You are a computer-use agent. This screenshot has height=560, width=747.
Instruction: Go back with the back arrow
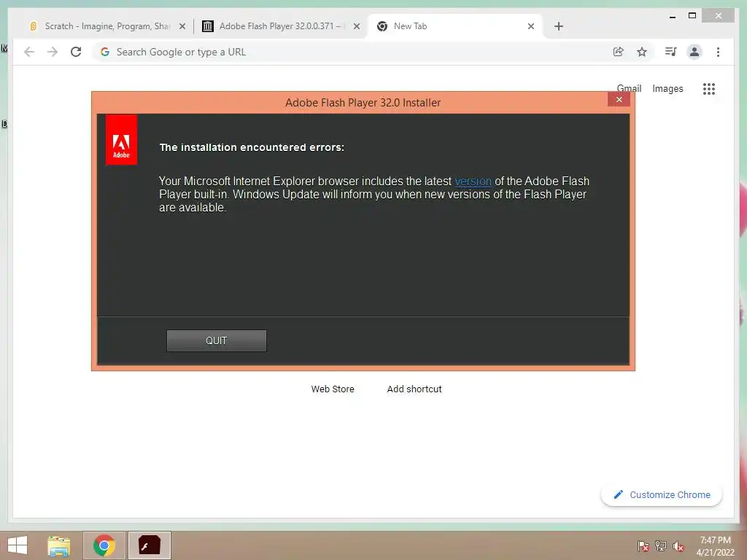(29, 52)
